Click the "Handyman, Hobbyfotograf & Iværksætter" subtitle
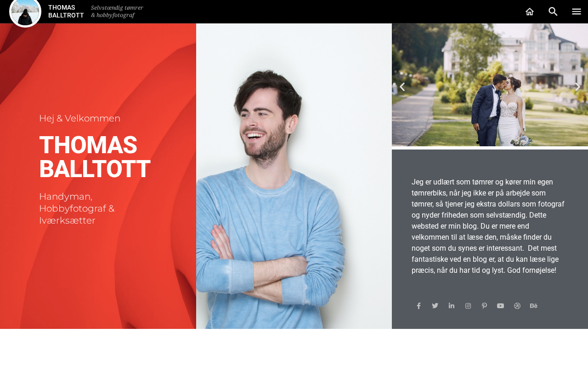The height and width of the screenshot is (368, 588). tap(77, 208)
